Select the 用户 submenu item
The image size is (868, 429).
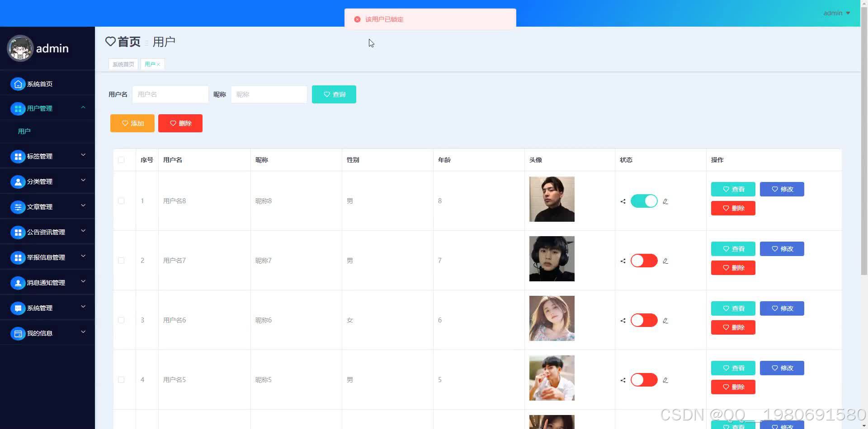47,131
